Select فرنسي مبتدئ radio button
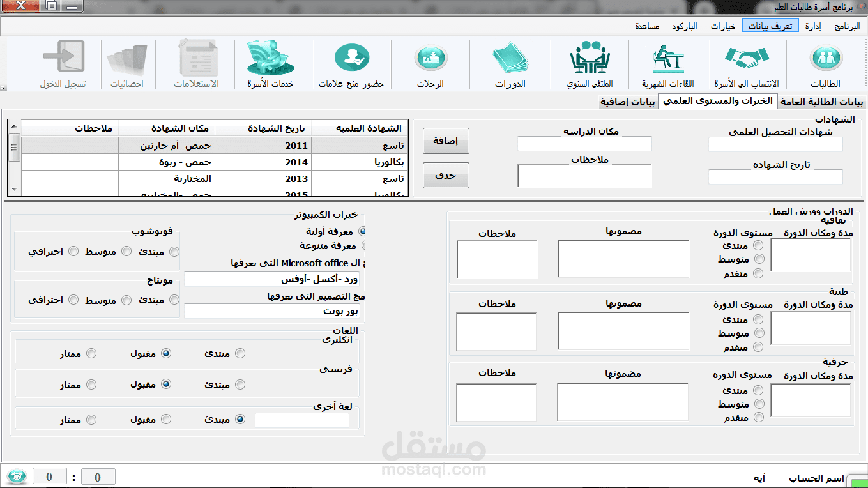Image resolution: width=868 pixels, height=488 pixels. [240, 385]
